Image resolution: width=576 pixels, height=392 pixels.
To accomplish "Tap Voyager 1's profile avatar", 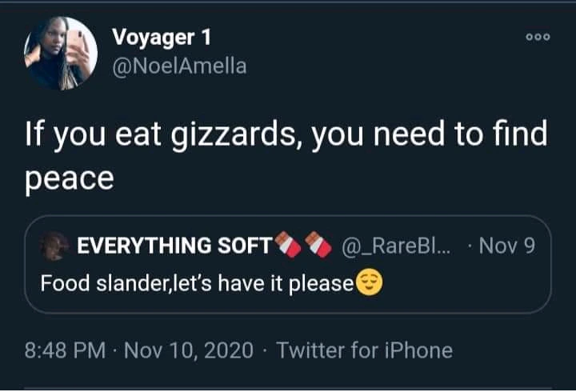I will [x=57, y=54].
